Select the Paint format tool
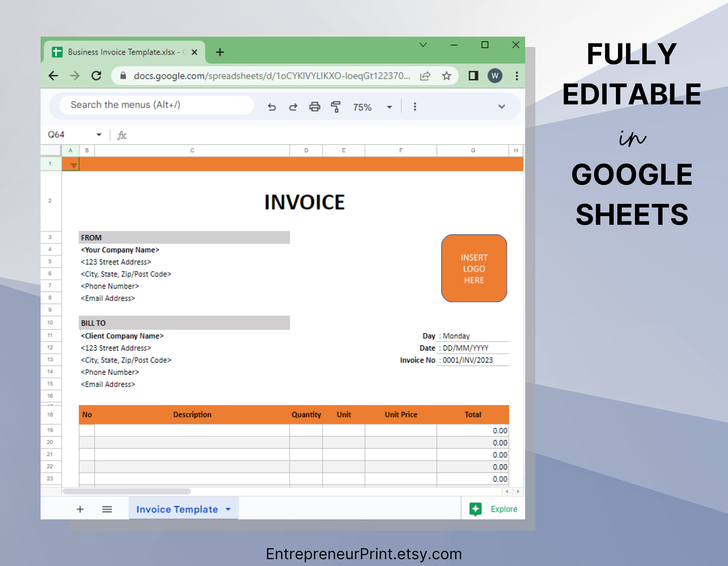The image size is (728, 566). [336, 107]
